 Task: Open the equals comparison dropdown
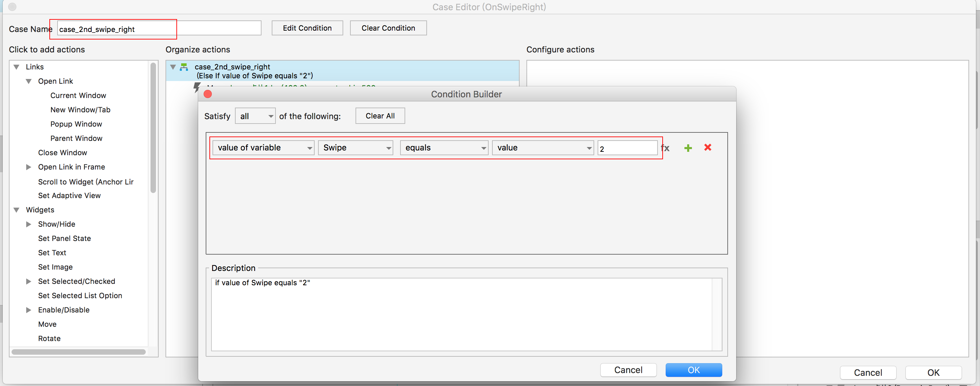(444, 147)
